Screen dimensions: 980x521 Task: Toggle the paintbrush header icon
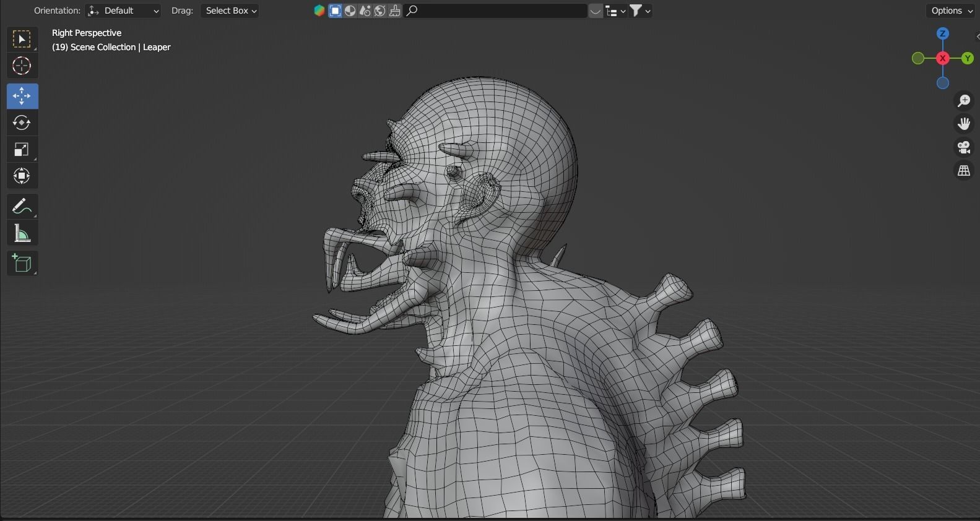395,11
